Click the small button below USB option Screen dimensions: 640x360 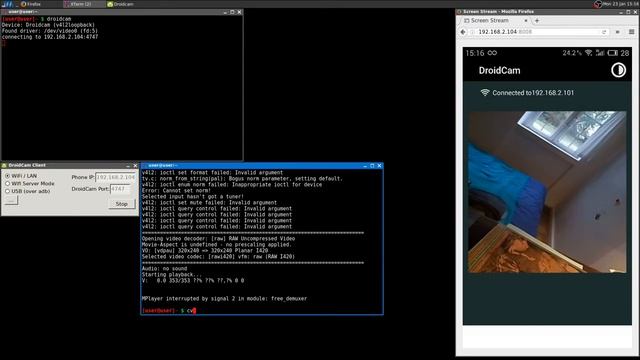(x=11, y=200)
